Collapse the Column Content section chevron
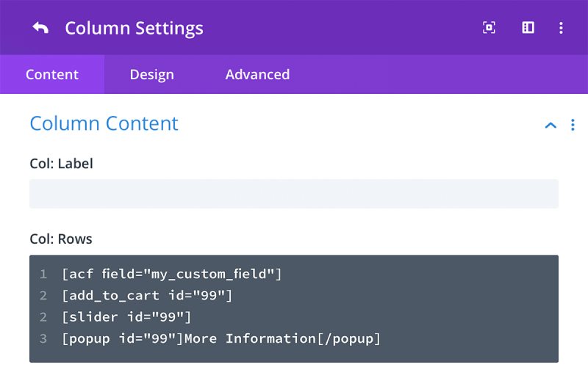The height and width of the screenshot is (392, 588). click(551, 126)
